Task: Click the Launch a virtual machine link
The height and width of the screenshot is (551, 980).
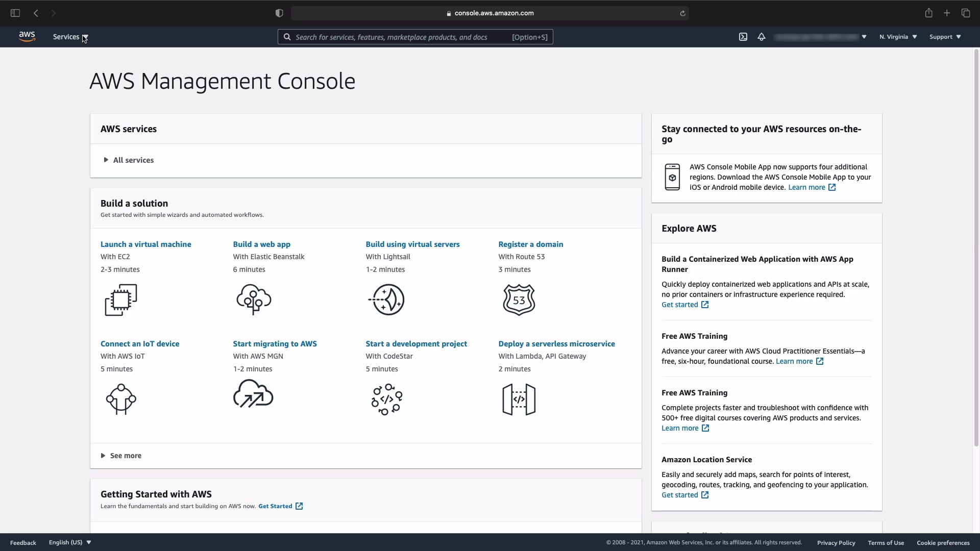Action: pos(145,244)
